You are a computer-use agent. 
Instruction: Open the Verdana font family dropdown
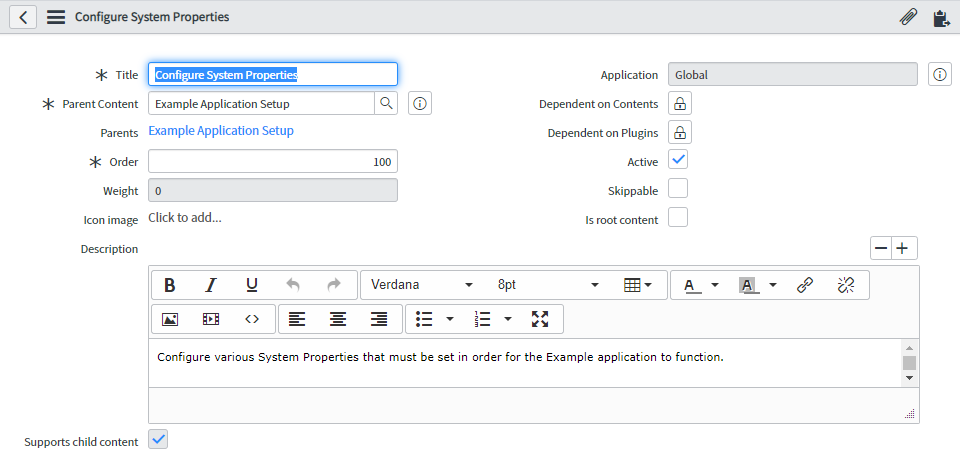point(421,285)
